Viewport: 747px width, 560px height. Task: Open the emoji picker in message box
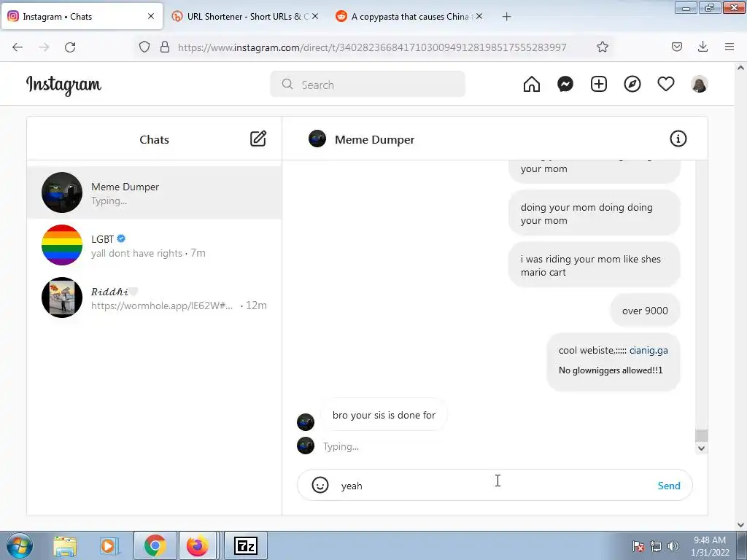point(320,485)
